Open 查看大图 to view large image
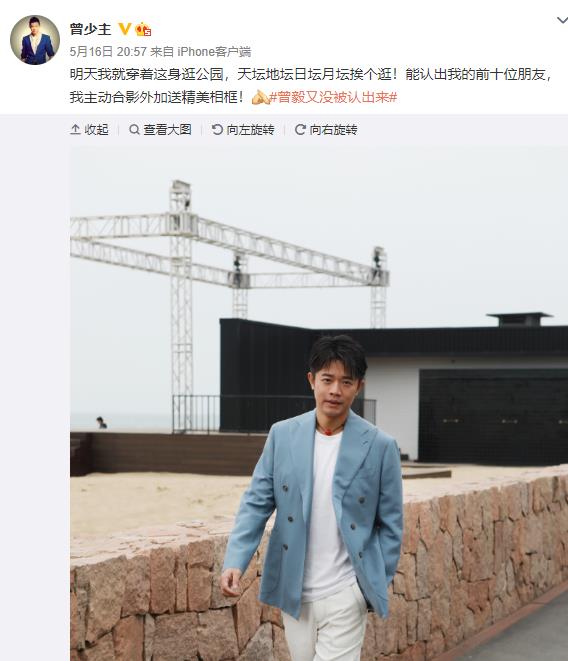 [160, 129]
